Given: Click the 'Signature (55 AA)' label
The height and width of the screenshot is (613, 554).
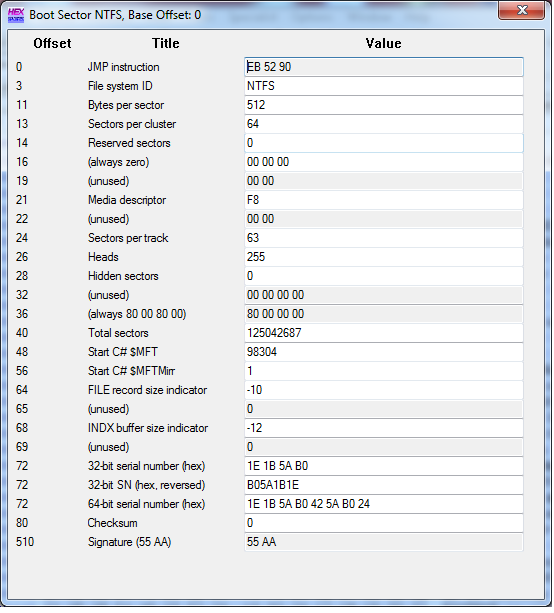Looking at the screenshot, I should point(129,542).
